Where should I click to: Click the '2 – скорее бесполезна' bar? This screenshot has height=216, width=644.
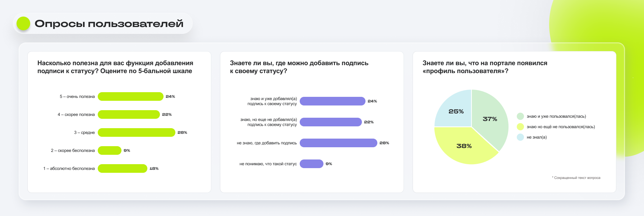pos(110,150)
